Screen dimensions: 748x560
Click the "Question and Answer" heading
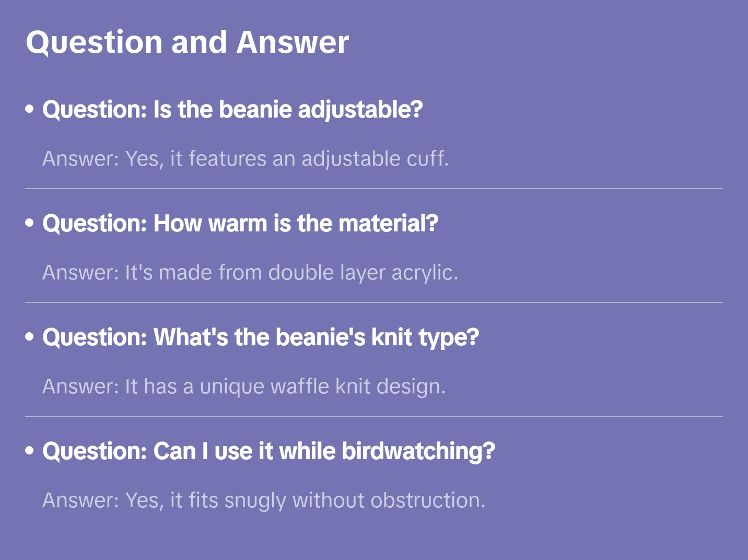[x=187, y=42]
